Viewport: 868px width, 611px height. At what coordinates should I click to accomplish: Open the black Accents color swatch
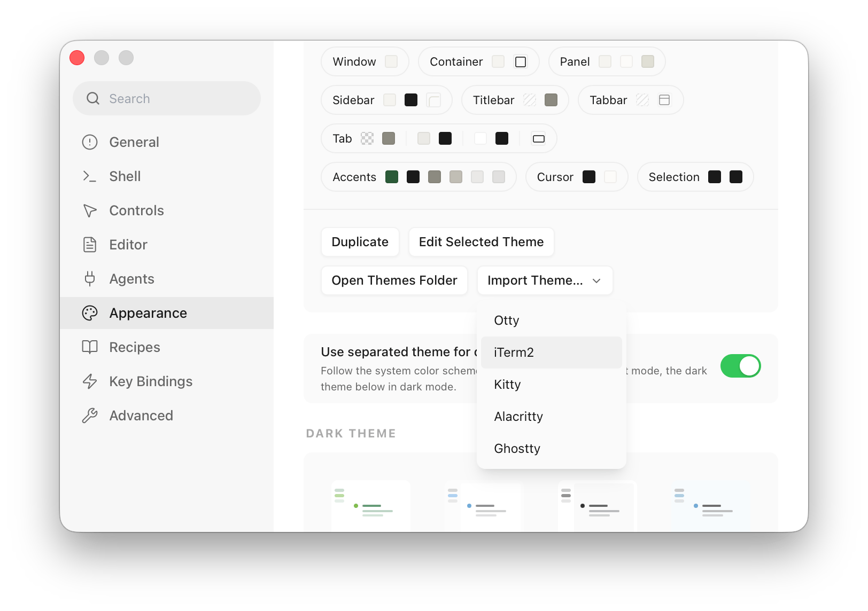coord(413,177)
